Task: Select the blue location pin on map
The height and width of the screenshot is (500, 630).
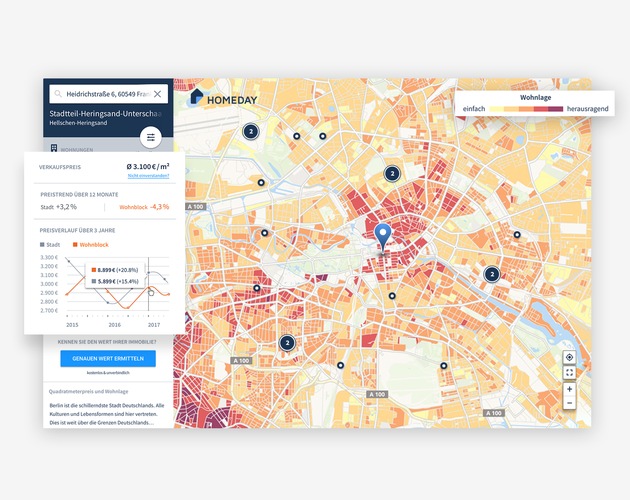Action: coord(382,238)
